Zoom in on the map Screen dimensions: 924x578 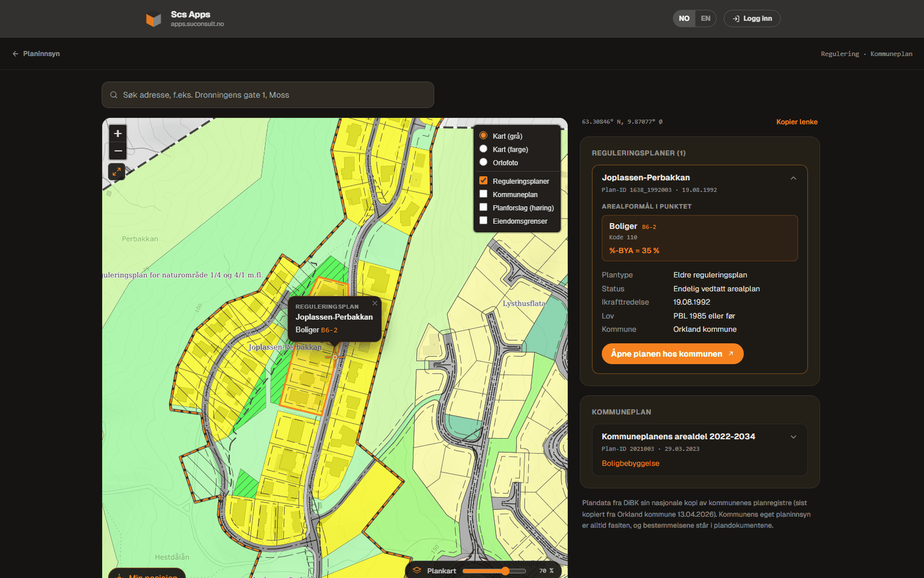118,134
